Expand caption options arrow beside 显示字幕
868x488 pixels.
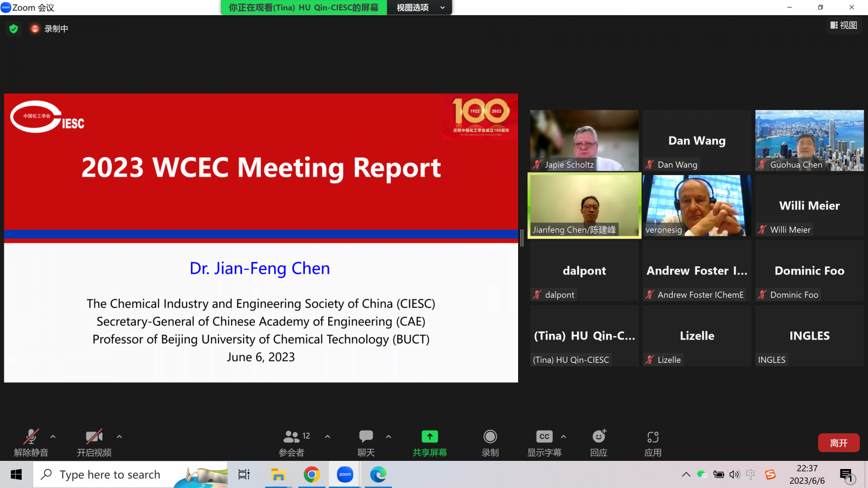(564, 436)
